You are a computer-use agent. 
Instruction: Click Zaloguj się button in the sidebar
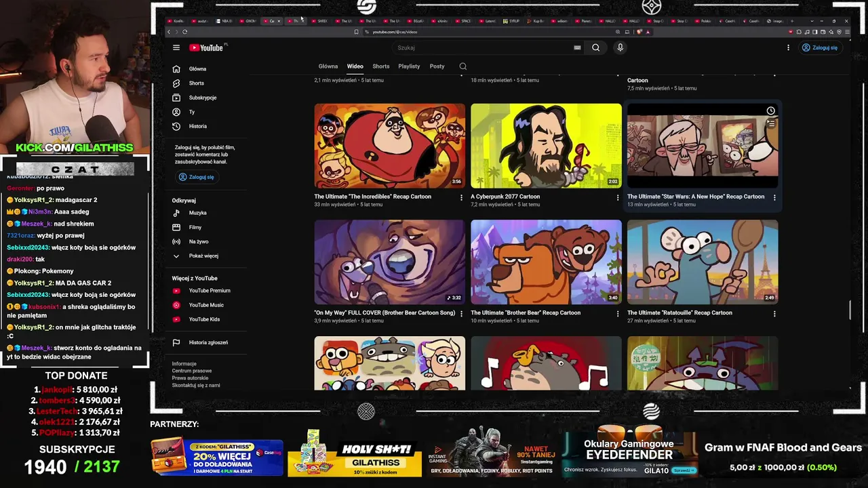196,177
